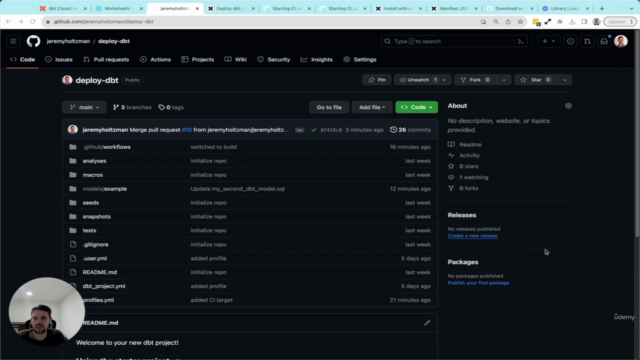Open the profiles.yml file
This screenshot has height=360, width=640.
(98, 300)
